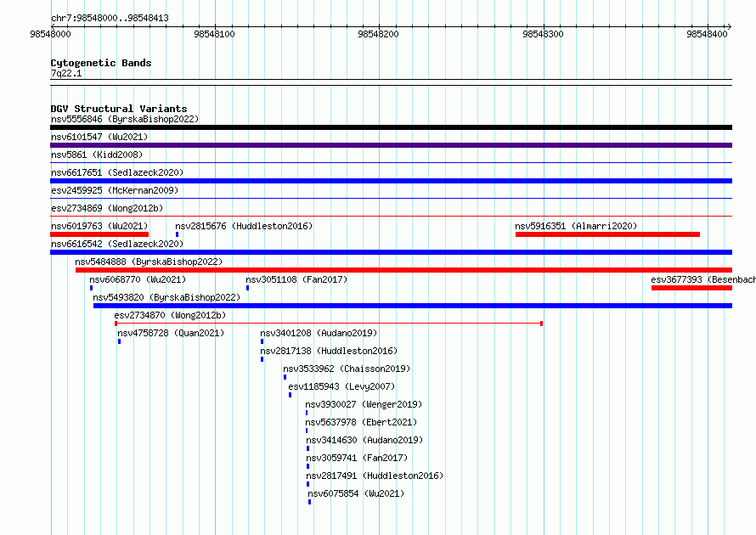Open nsv5484888 (ByrskaBishop2022) label

149,262
